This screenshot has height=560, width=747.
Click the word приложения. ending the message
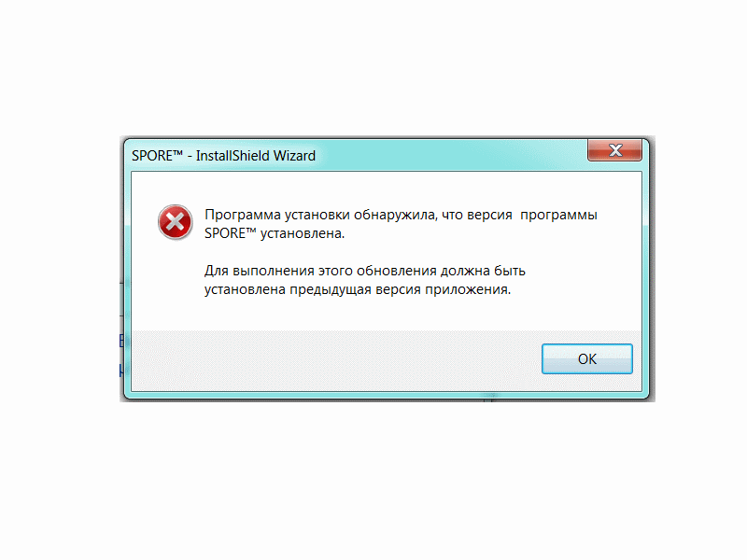[x=468, y=289]
